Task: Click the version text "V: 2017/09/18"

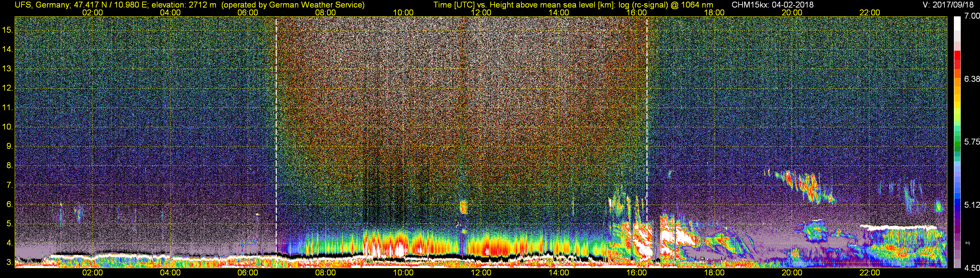Action: coord(948,5)
